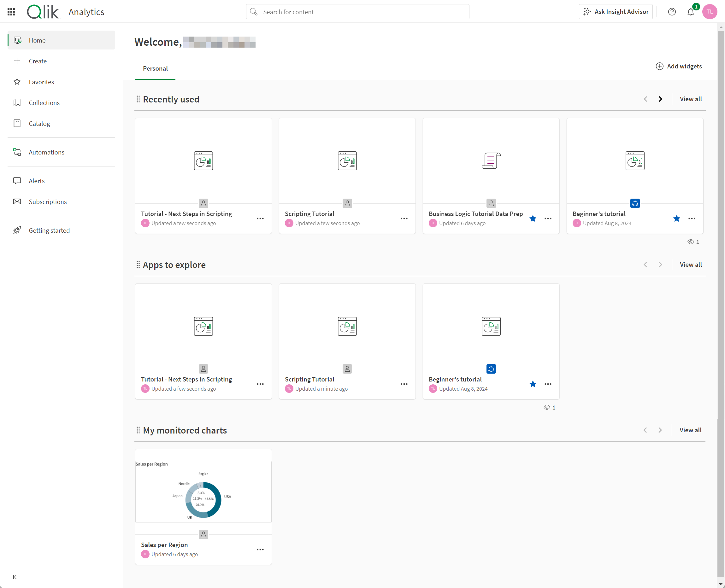Screen dimensions: 725x588
Task: Expand My monitored charts forward arrow
Action: (660, 430)
